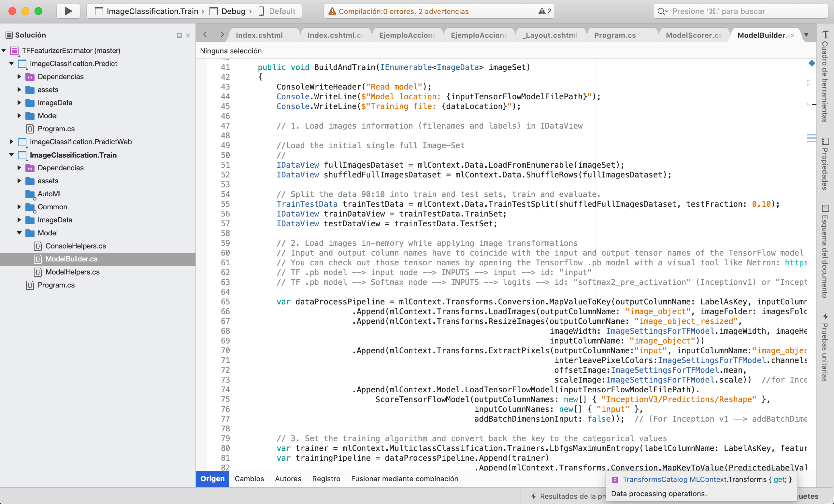Image resolution: width=834 pixels, height=504 pixels.
Task: Click the Run button to start debugging
Action: click(x=68, y=10)
